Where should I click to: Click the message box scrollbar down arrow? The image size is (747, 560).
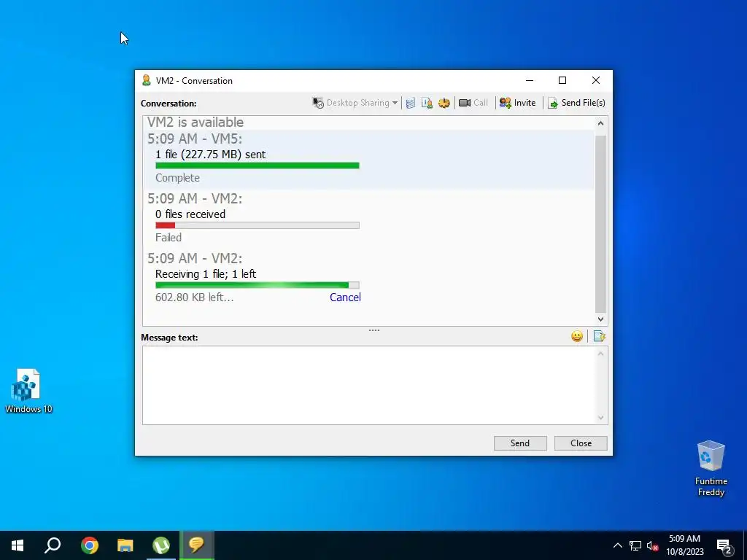click(x=601, y=418)
